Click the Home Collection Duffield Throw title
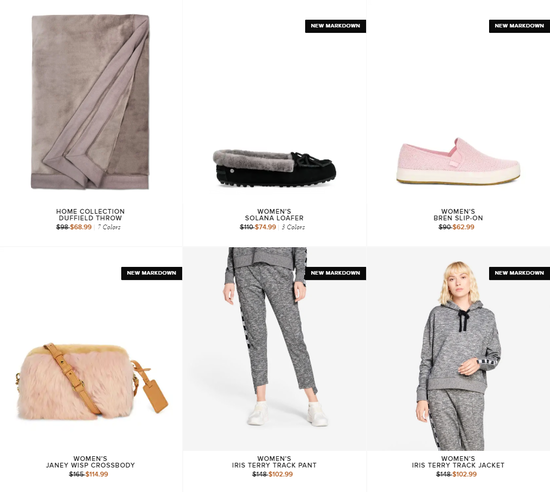 point(90,215)
